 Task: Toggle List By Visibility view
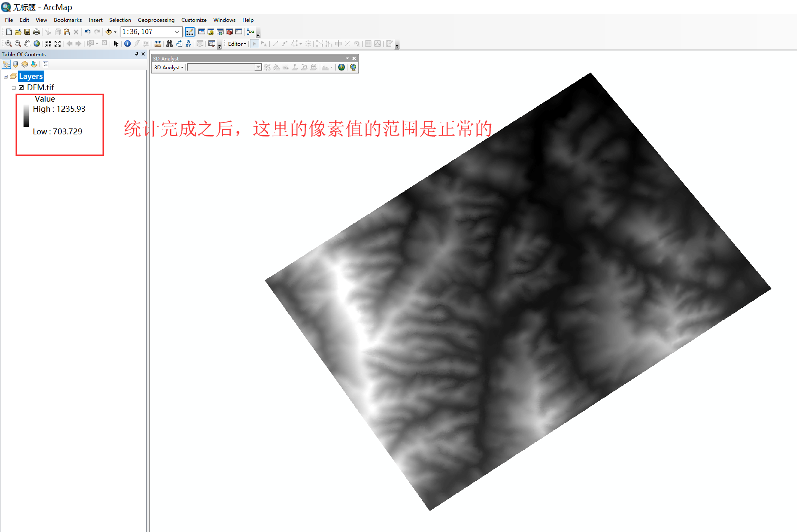click(25, 64)
